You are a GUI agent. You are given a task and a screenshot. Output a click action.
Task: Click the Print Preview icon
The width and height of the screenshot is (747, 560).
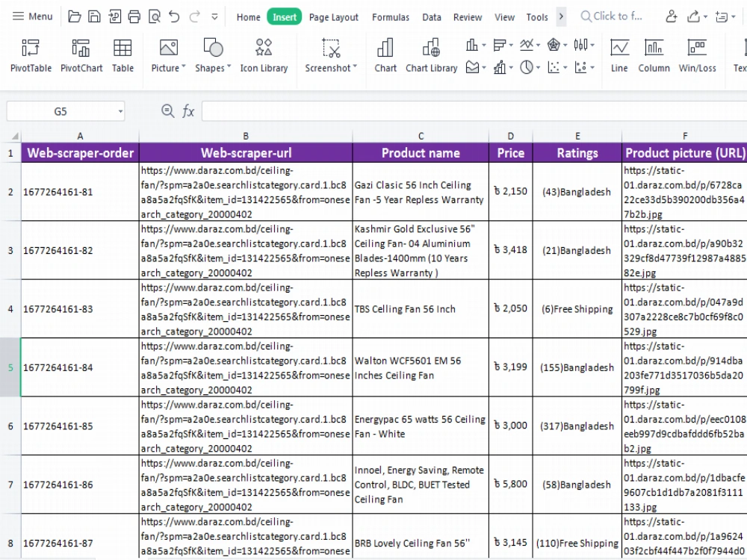[x=155, y=17]
